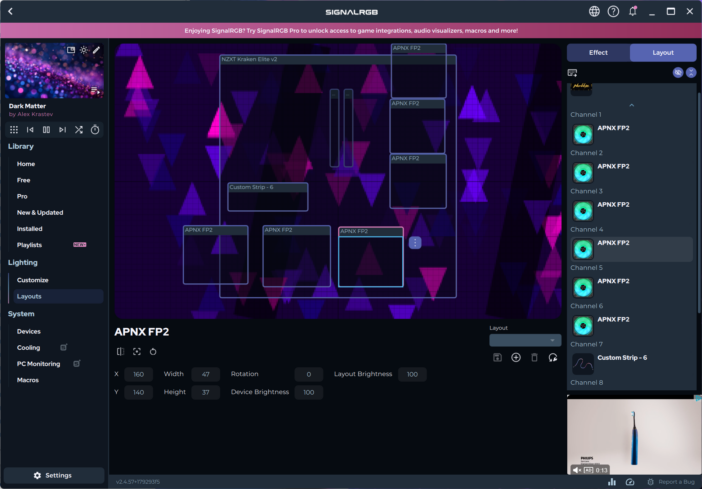The width and height of the screenshot is (702, 489).
Task: Click the Y position field
Action: click(x=138, y=392)
